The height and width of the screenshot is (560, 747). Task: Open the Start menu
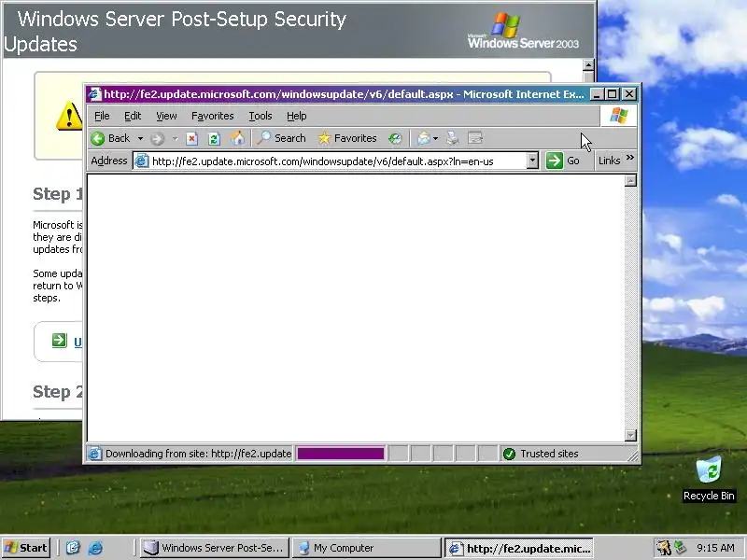pyautogui.click(x=26, y=548)
